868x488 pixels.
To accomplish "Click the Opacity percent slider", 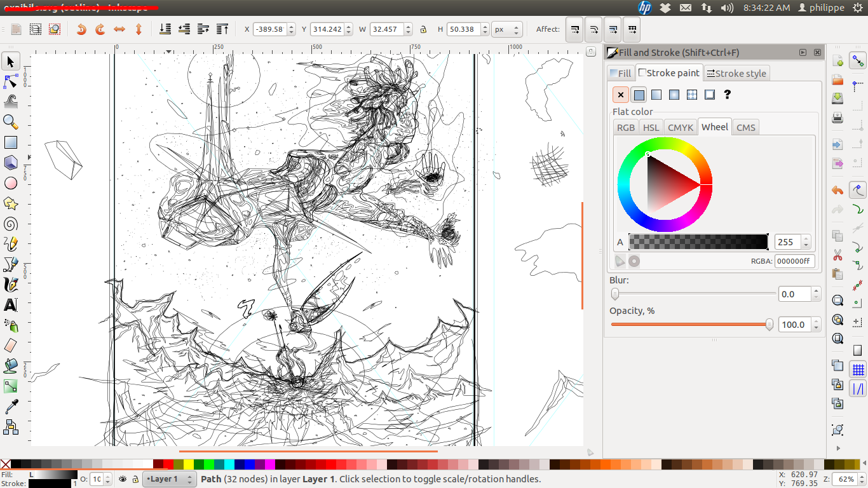I will [x=692, y=324].
